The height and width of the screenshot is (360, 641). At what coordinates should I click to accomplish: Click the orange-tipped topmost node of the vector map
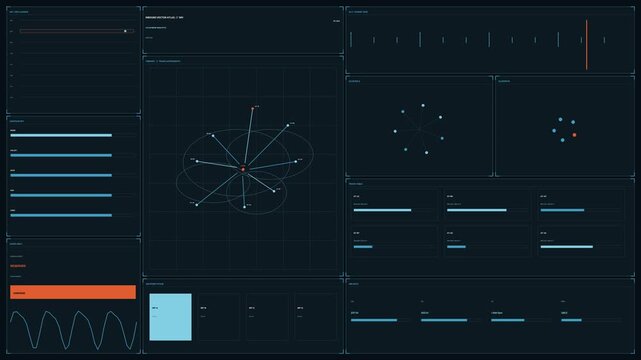point(253,108)
